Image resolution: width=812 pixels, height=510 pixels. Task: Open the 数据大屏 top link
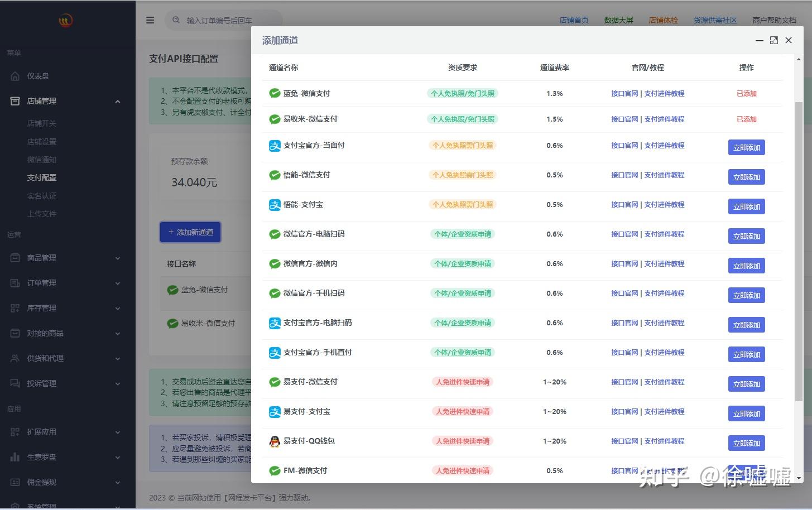click(x=619, y=20)
